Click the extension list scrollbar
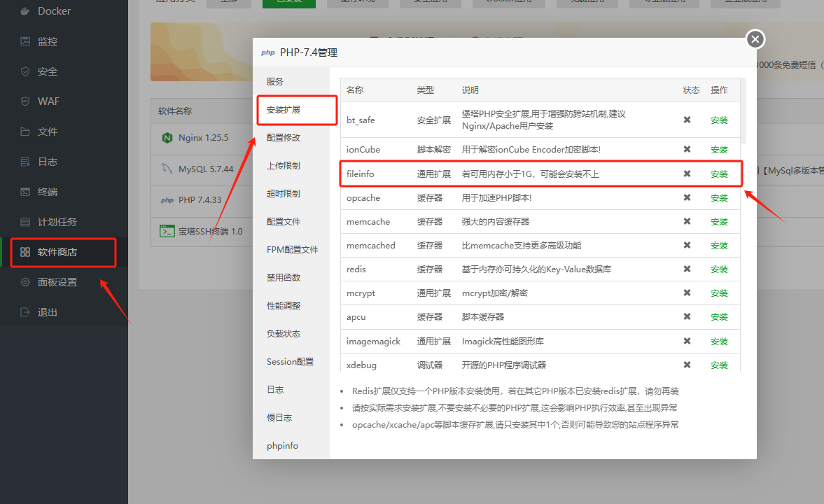 pos(743,111)
